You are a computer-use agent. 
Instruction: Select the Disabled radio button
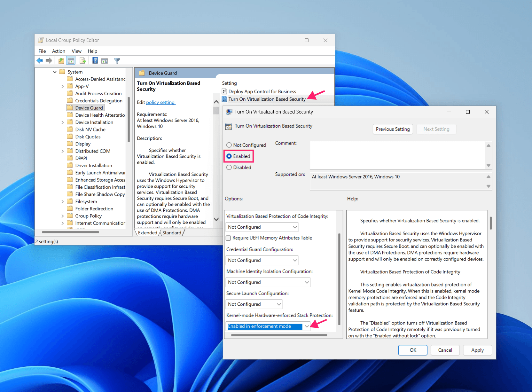click(x=229, y=167)
